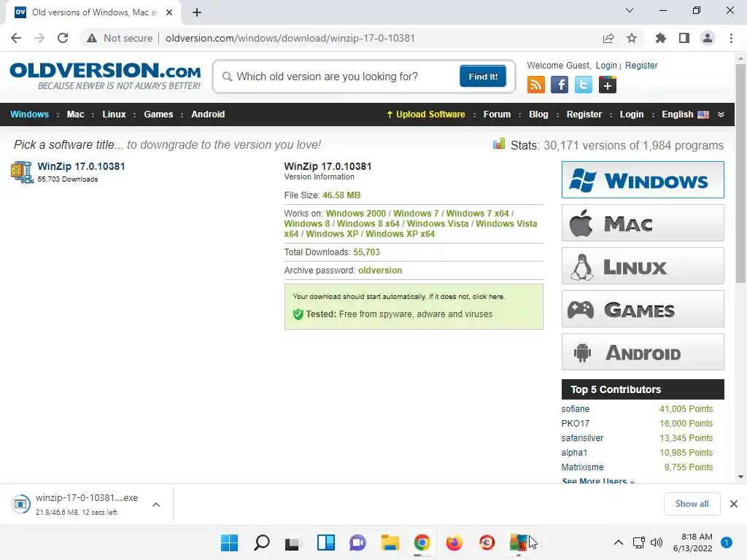
Task: Open Windows category sidebar banner
Action: (643, 179)
